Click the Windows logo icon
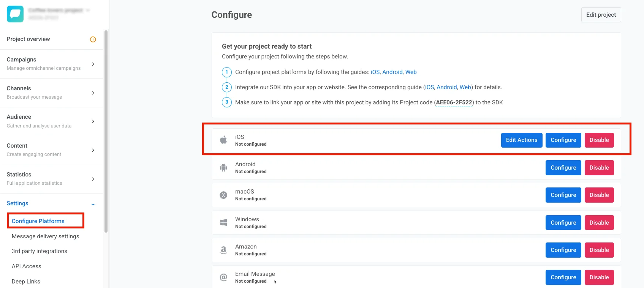The image size is (644, 288). coord(223,222)
